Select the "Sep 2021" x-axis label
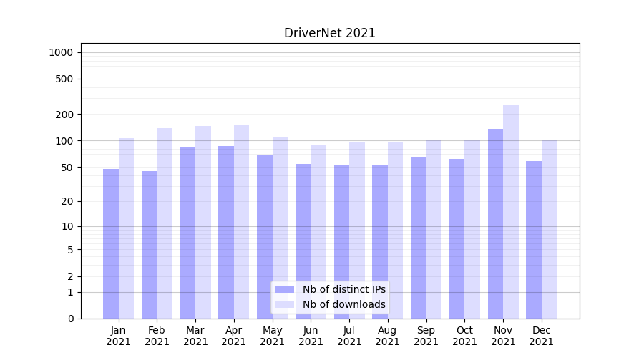 pyautogui.click(x=426, y=336)
